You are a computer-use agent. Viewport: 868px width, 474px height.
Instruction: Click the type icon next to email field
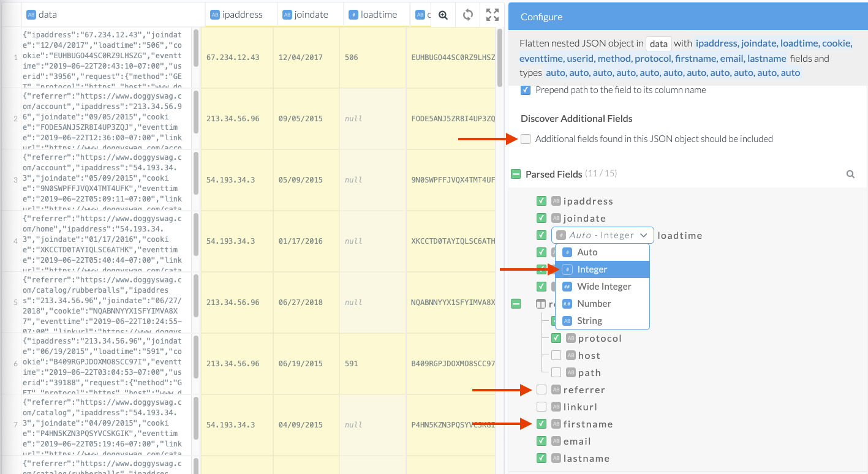556,441
